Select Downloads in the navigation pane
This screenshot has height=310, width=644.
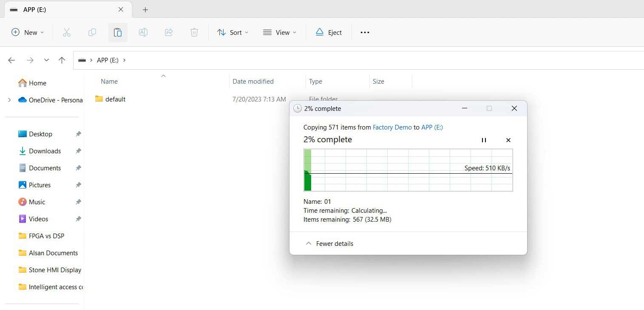pos(45,151)
